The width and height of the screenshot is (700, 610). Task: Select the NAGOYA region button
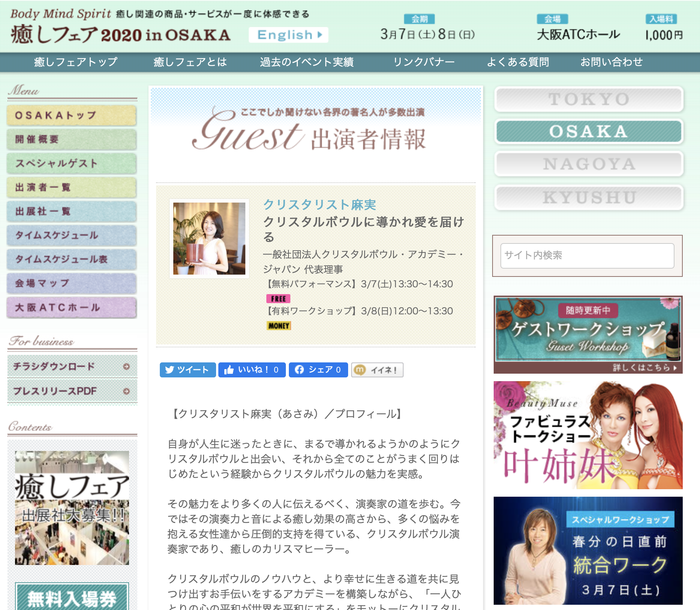click(589, 164)
